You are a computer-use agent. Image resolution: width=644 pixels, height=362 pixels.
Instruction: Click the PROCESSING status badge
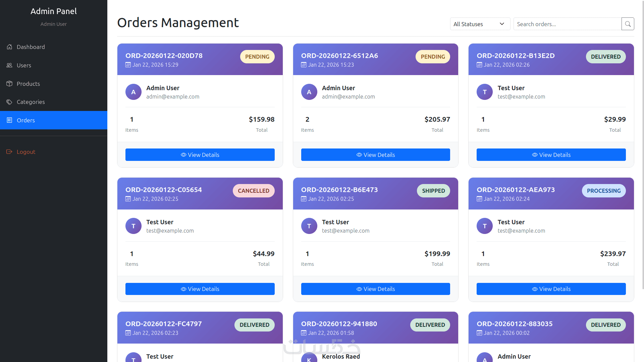click(x=603, y=191)
